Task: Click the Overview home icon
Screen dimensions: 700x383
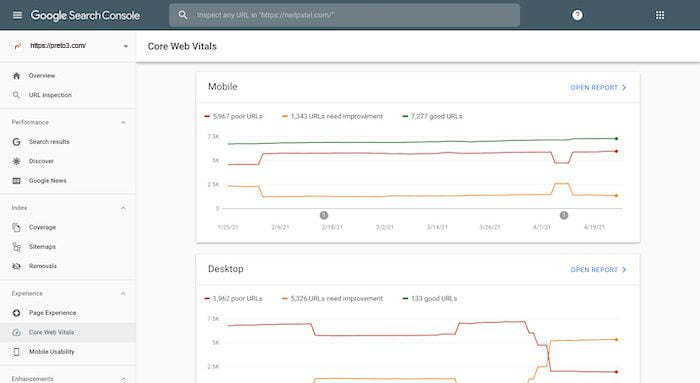Action: (17, 76)
